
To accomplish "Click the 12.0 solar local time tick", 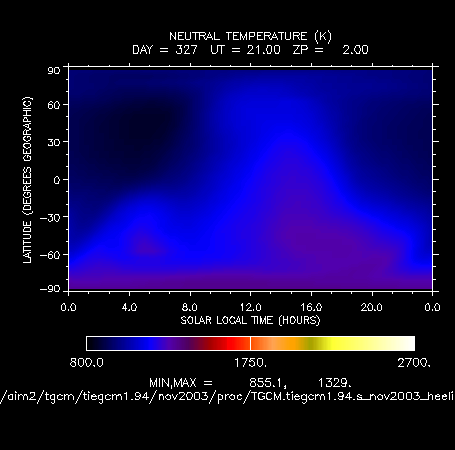I will click(250, 307).
